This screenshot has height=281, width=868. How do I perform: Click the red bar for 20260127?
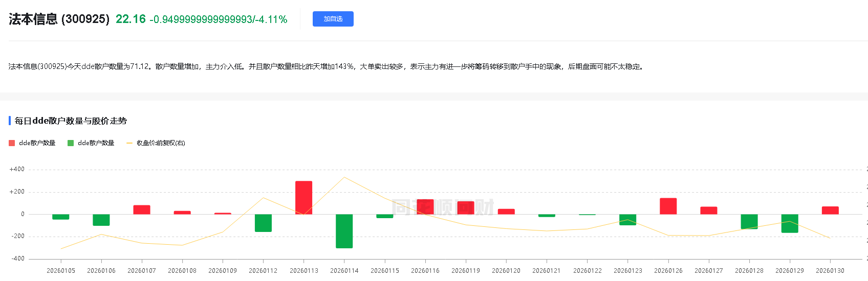coord(708,210)
